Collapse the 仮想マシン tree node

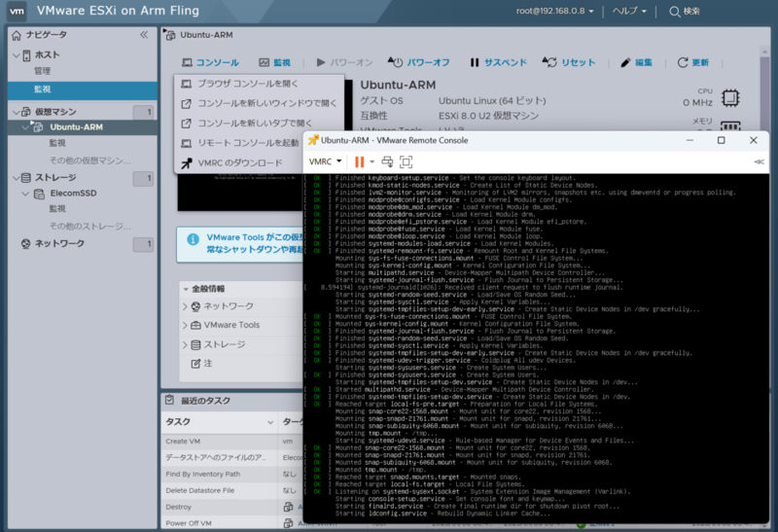(16, 112)
